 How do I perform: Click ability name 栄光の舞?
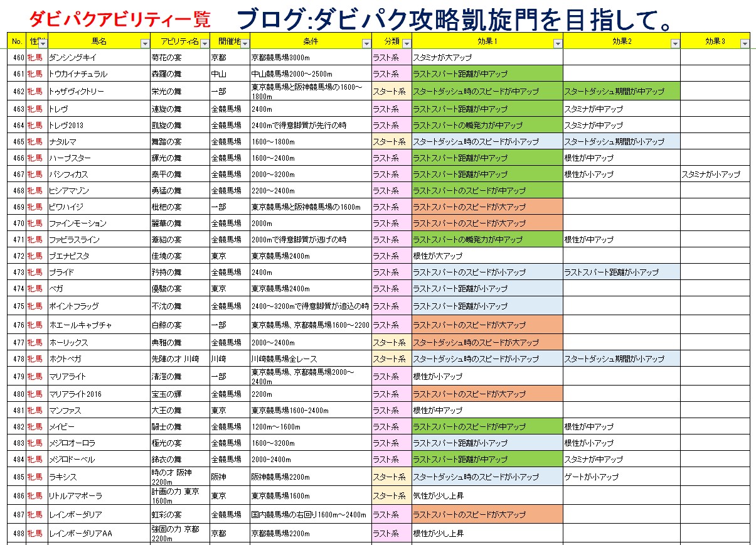click(x=166, y=91)
